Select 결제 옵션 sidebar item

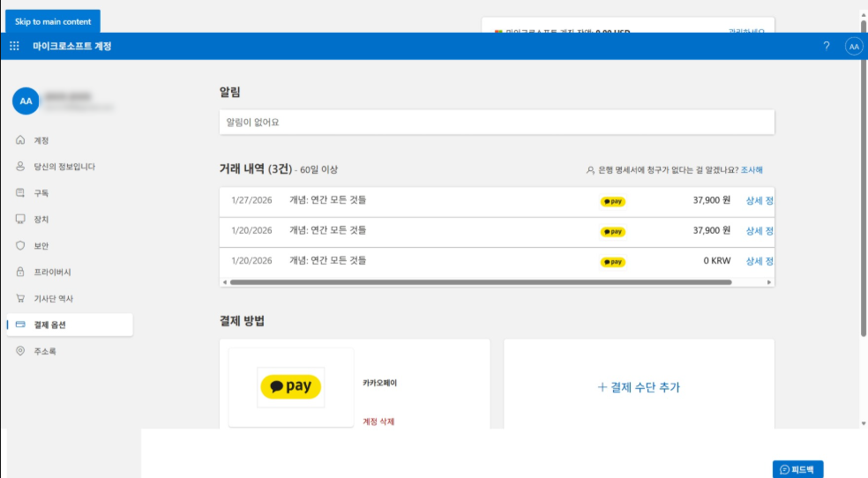[70, 325]
